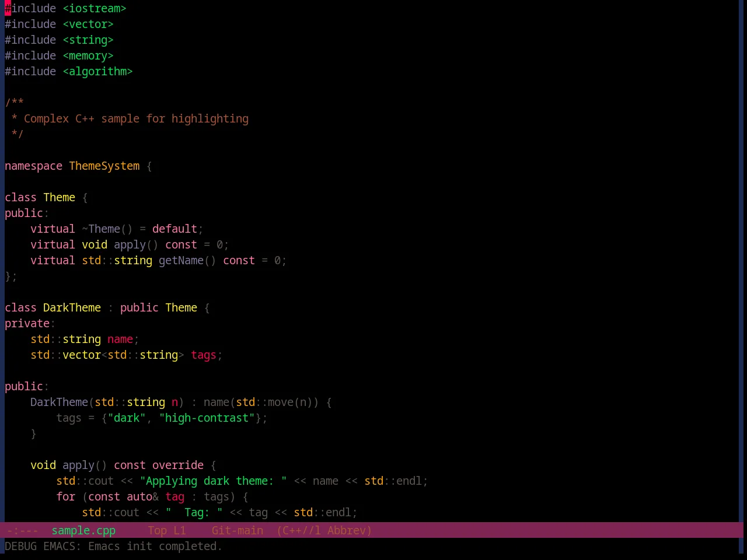Click the sample.cpp buffer name in mode line
Viewport: 747px width, 560px height.
[83, 530]
